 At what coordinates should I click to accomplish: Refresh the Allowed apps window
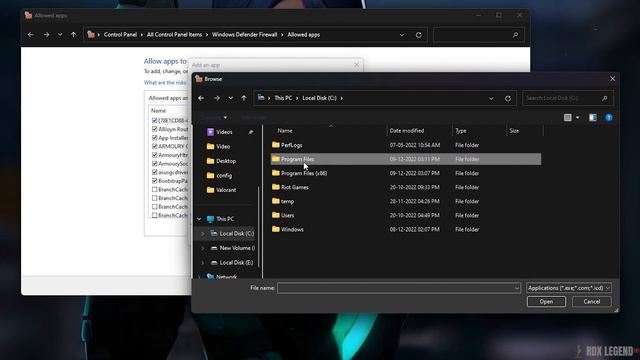coord(418,35)
